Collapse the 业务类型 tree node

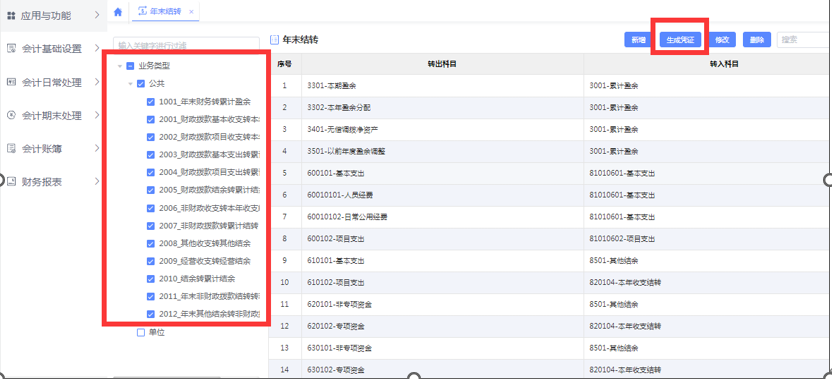pos(119,66)
